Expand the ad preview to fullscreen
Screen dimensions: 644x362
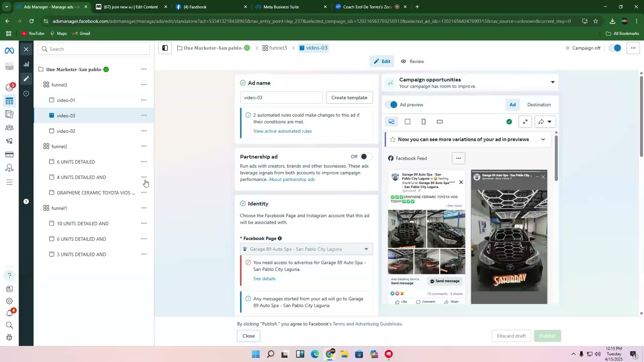[x=525, y=122]
